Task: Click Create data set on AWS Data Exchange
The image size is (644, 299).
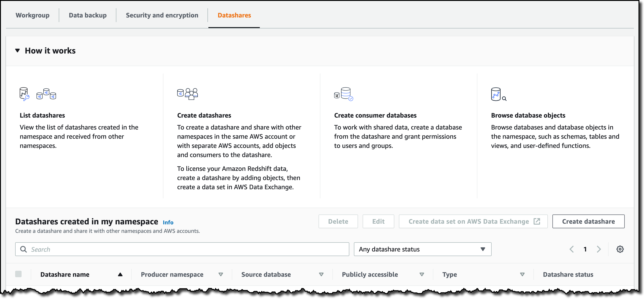Action: (x=473, y=221)
